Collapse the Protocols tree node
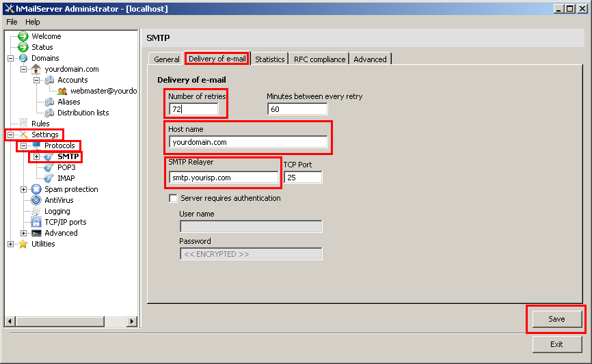Viewport: 592px width, 364px height. point(23,145)
